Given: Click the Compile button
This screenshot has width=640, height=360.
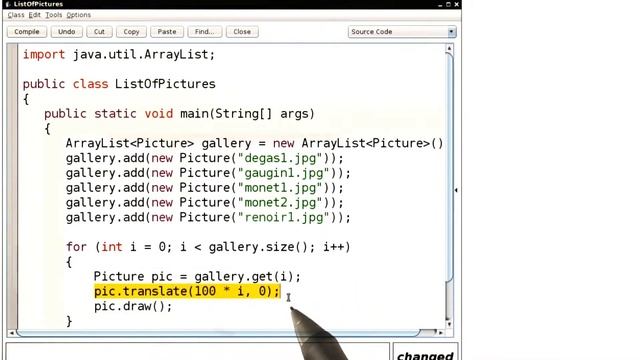Looking at the screenshot, I should [27, 31].
